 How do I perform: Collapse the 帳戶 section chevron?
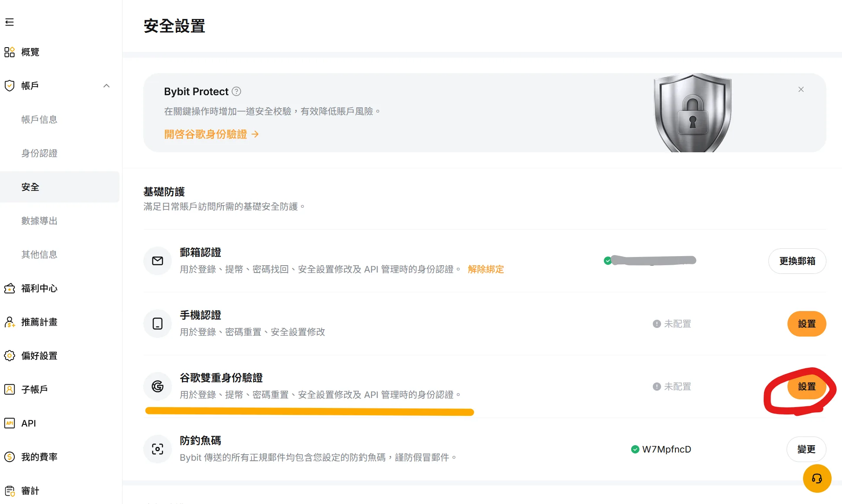(x=106, y=86)
